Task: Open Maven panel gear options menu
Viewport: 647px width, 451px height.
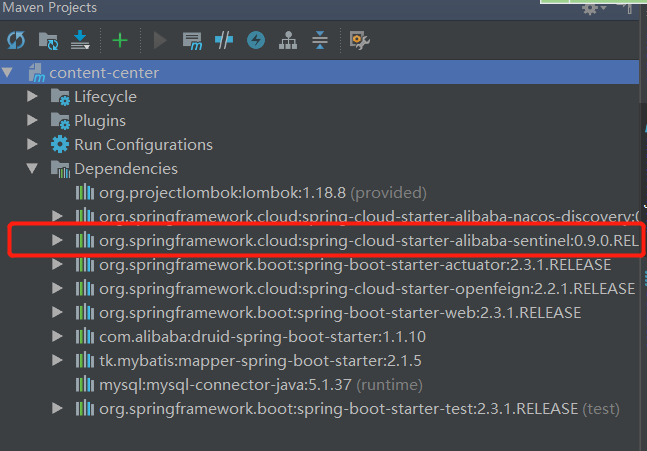Action: click(591, 8)
